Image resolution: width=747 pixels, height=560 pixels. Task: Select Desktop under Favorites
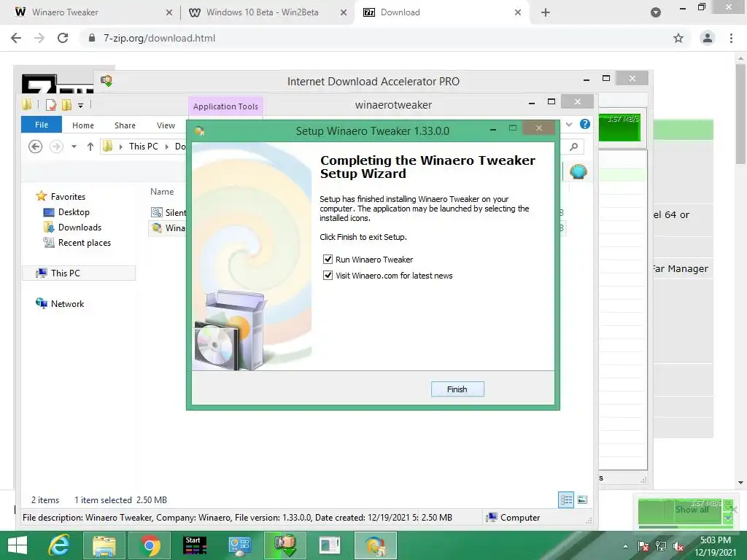tap(74, 212)
